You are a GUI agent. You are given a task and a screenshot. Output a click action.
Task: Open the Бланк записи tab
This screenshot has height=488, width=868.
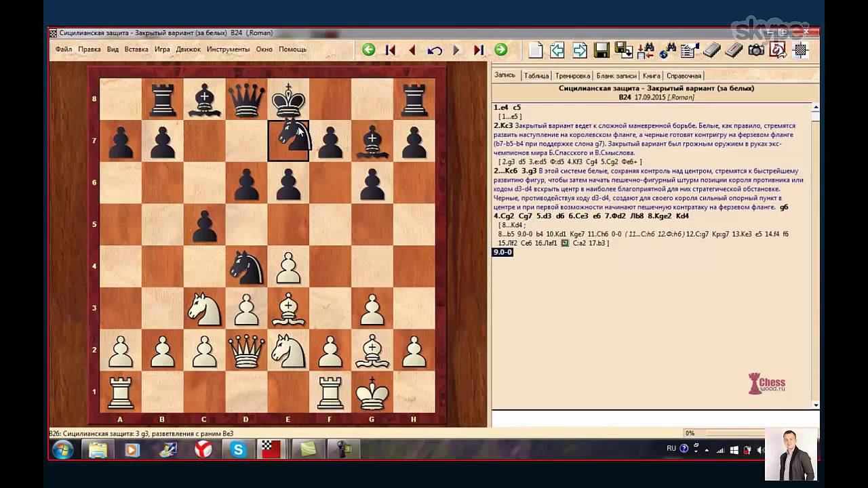pyautogui.click(x=616, y=76)
